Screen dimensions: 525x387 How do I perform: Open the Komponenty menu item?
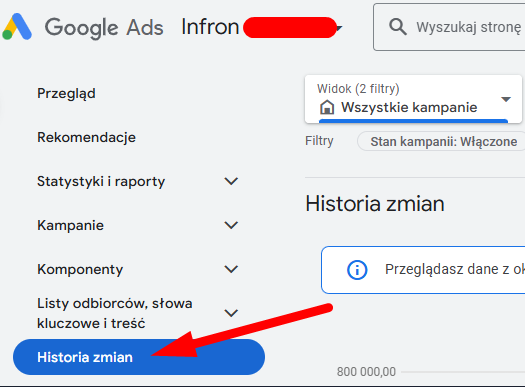(80, 269)
